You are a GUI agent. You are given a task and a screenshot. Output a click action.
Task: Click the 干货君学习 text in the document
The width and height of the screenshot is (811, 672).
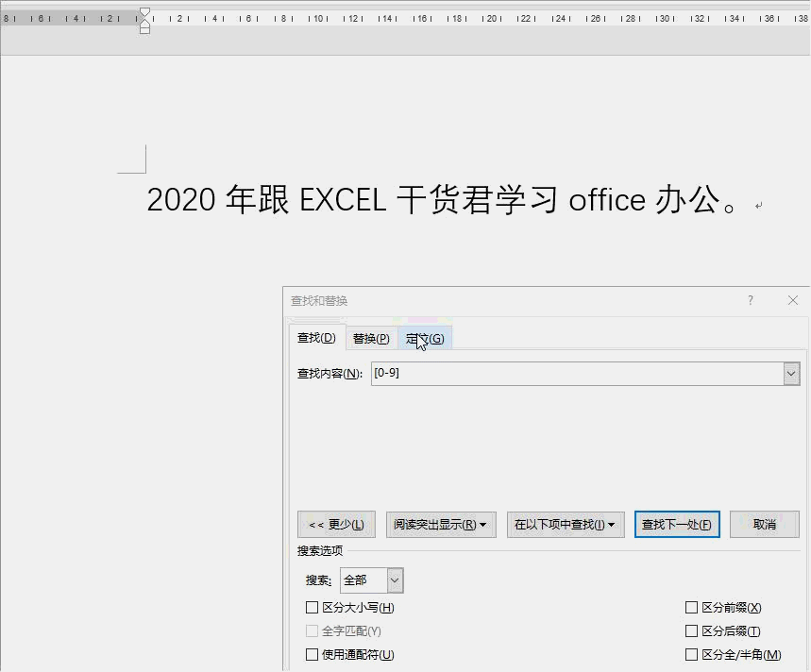pyautogui.click(x=478, y=199)
